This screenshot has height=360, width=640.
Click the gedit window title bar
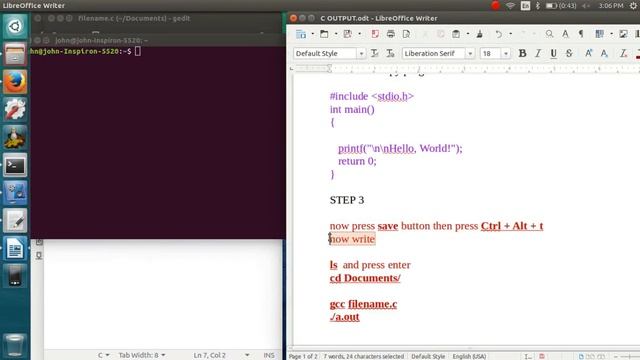pyautogui.click(x=158, y=18)
